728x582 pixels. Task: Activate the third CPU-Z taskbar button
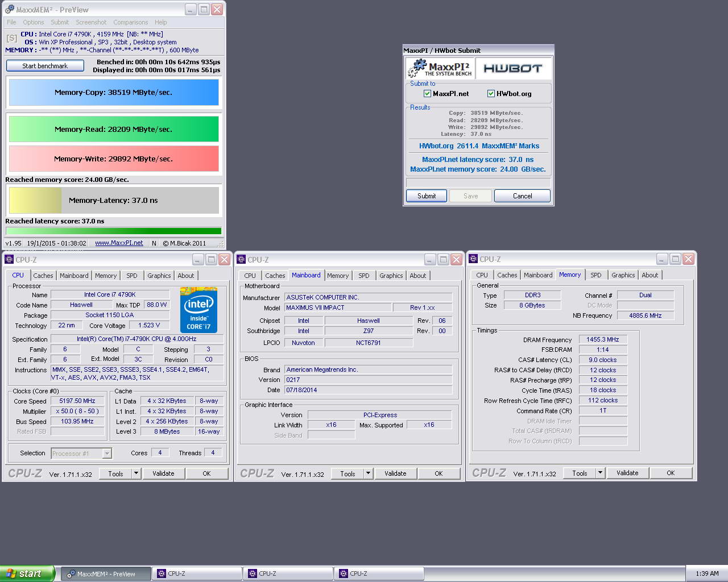[379, 573]
